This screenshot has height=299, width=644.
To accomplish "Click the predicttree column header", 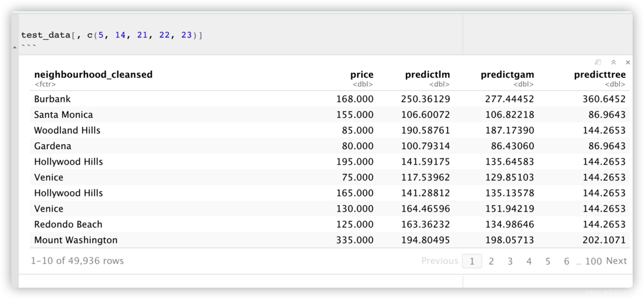I will [x=599, y=75].
